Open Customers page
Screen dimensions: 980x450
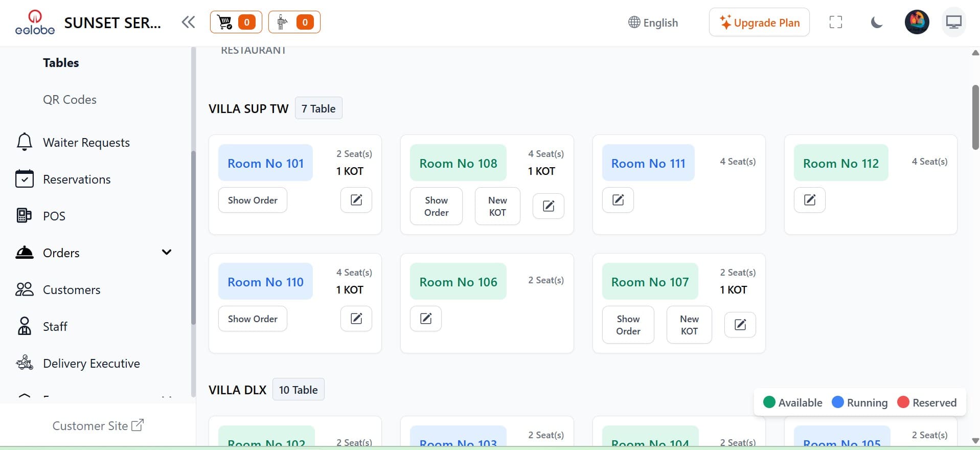click(72, 290)
